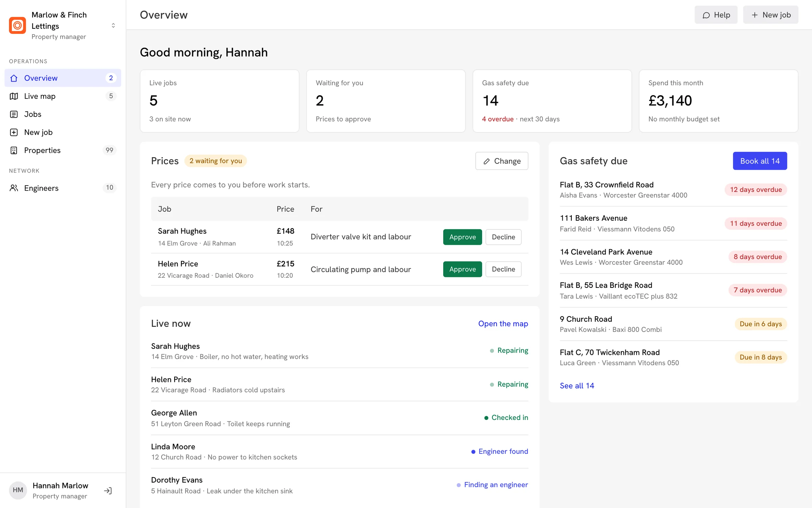Click the log out arrow icon

[x=108, y=490]
